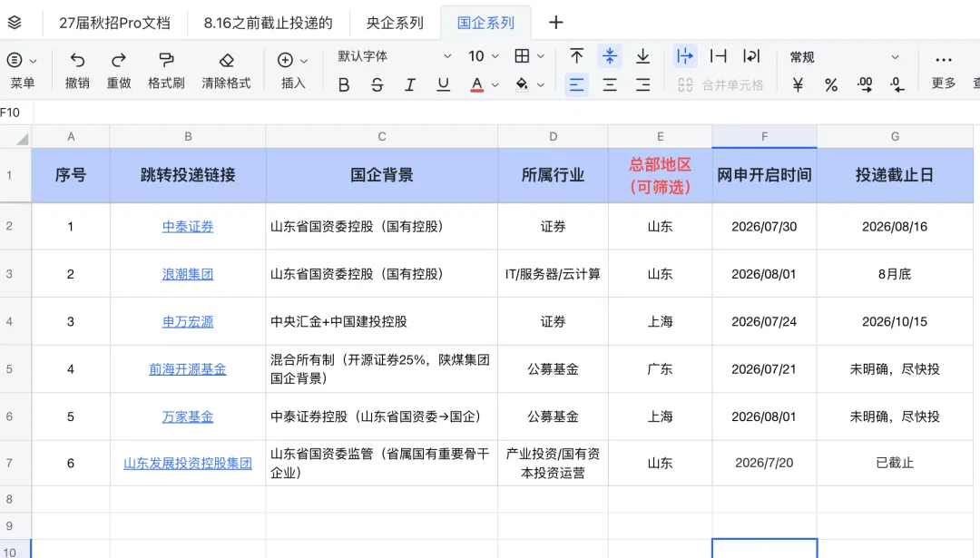Expand the font color dropdown arrow
Image resolution: width=980 pixels, height=558 pixels.
pyautogui.click(x=495, y=85)
